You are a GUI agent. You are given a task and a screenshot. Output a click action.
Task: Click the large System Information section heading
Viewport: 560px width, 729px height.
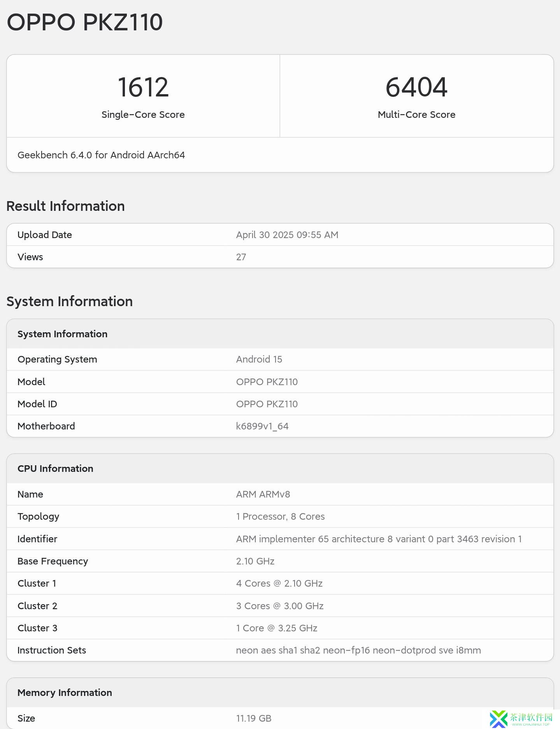(70, 301)
